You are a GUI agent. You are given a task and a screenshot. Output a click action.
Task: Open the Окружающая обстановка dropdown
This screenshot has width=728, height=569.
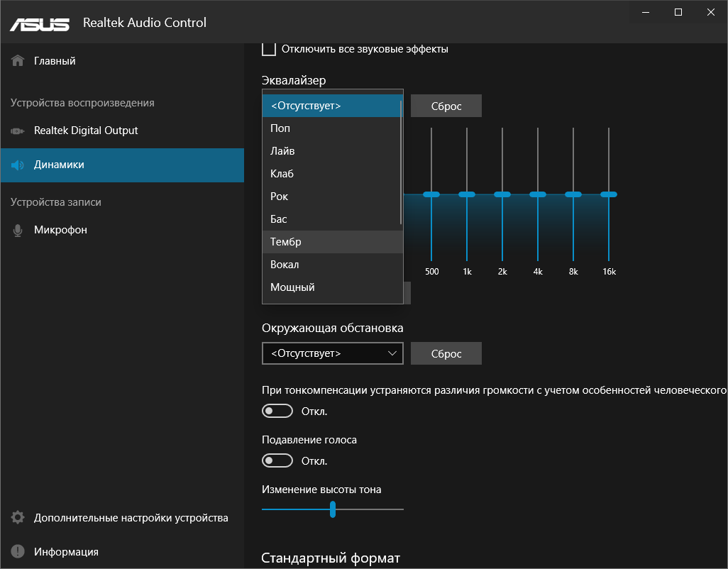tap(332, 353)
